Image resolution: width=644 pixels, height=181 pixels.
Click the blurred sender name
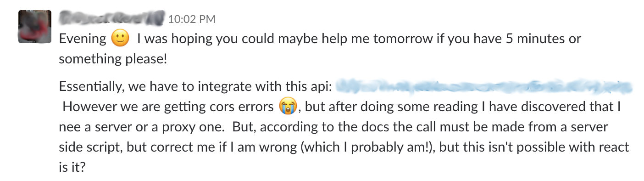[x=112, y=18]
